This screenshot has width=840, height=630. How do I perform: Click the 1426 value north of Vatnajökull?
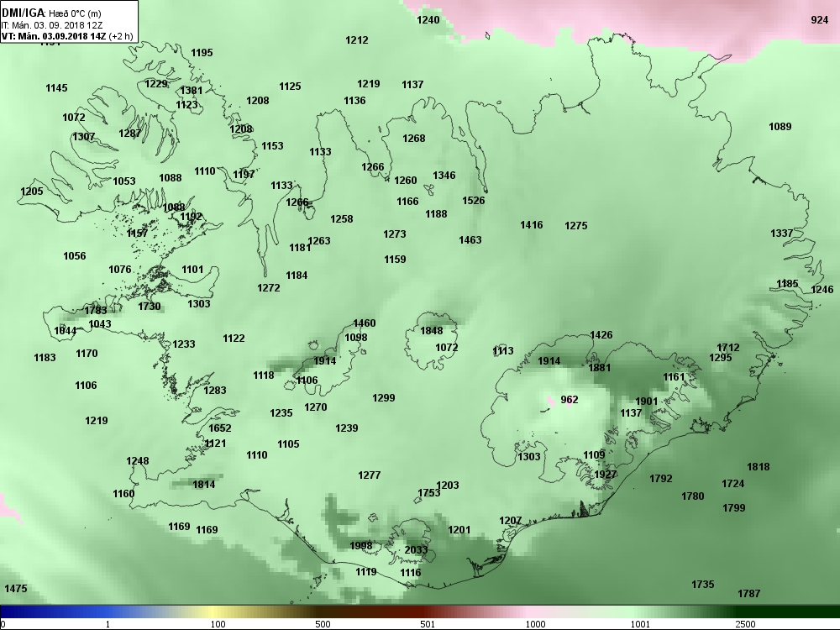pyautogui.click(x=601, y=335)
